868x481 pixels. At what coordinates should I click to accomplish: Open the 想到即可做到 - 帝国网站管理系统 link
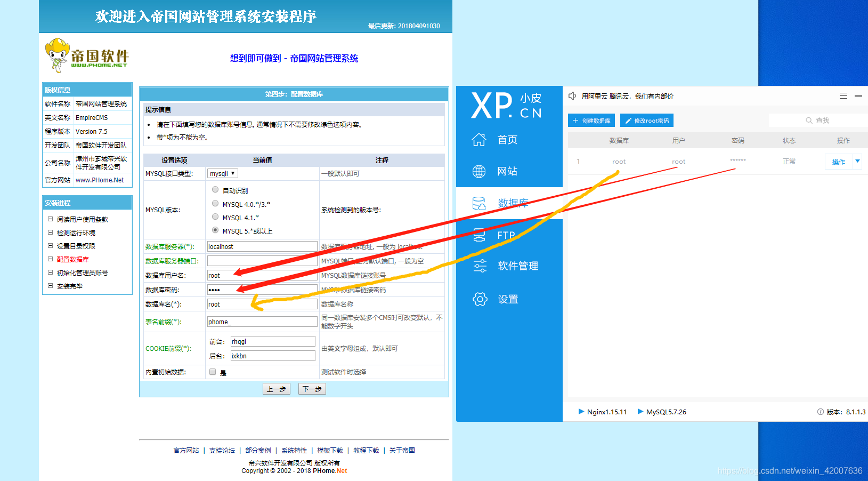tap(294, 58)
